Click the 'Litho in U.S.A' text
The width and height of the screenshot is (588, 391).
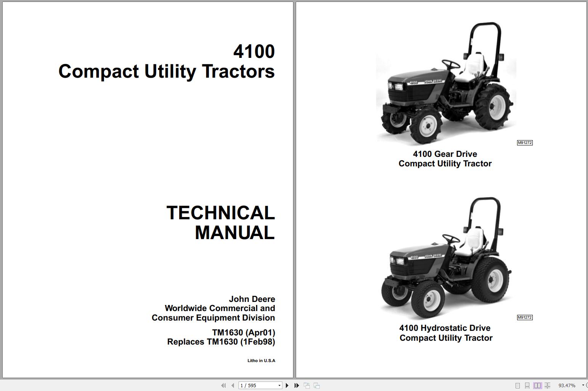point(261,361)
